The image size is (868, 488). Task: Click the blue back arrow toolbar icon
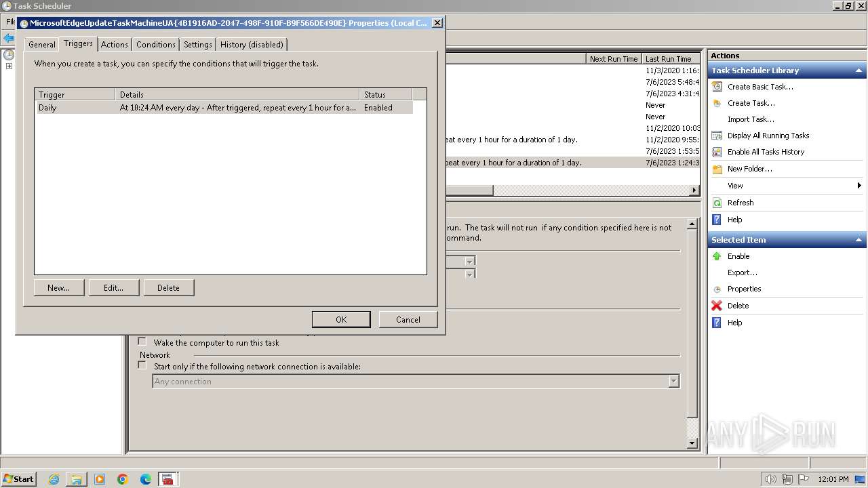tap(8, 38)
